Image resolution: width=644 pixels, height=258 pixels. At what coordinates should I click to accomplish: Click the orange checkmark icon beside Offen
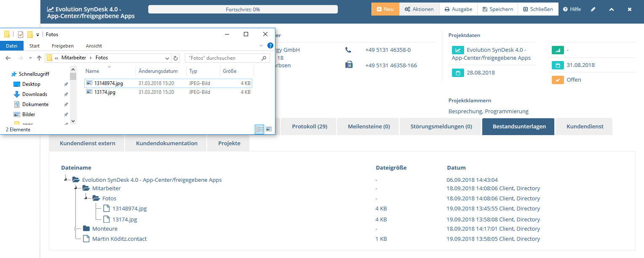(558, 80)
